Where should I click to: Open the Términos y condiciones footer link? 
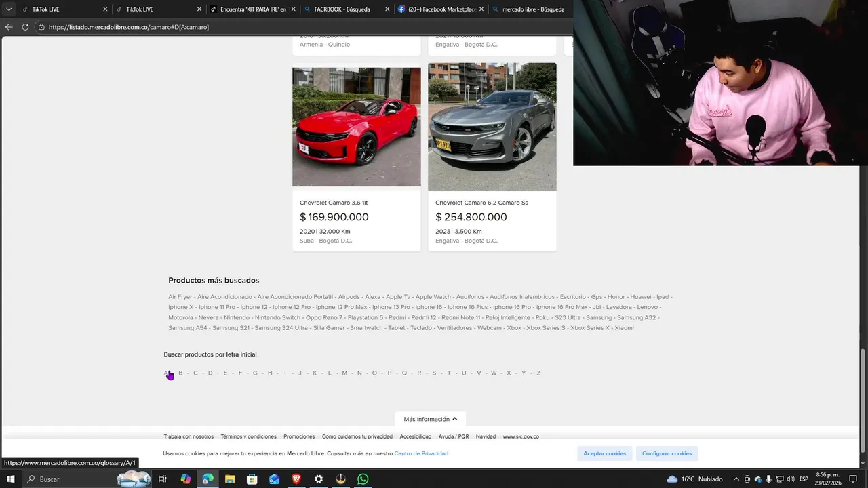point(248,436)
